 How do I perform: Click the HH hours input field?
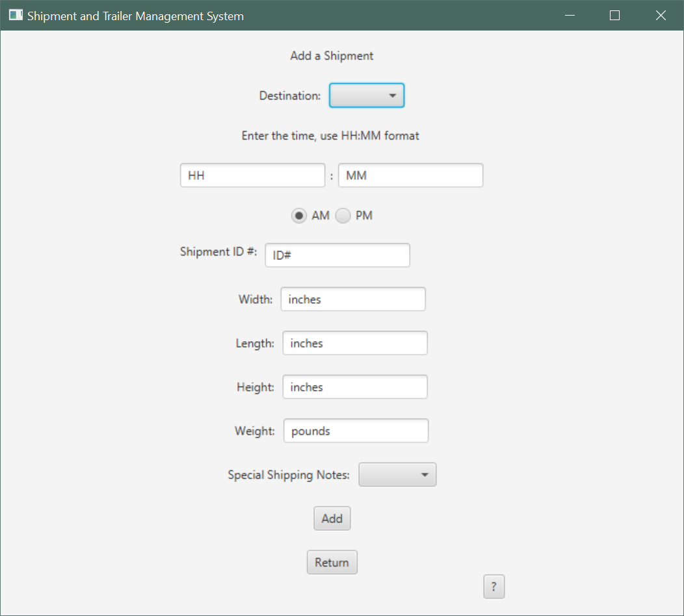252,175
